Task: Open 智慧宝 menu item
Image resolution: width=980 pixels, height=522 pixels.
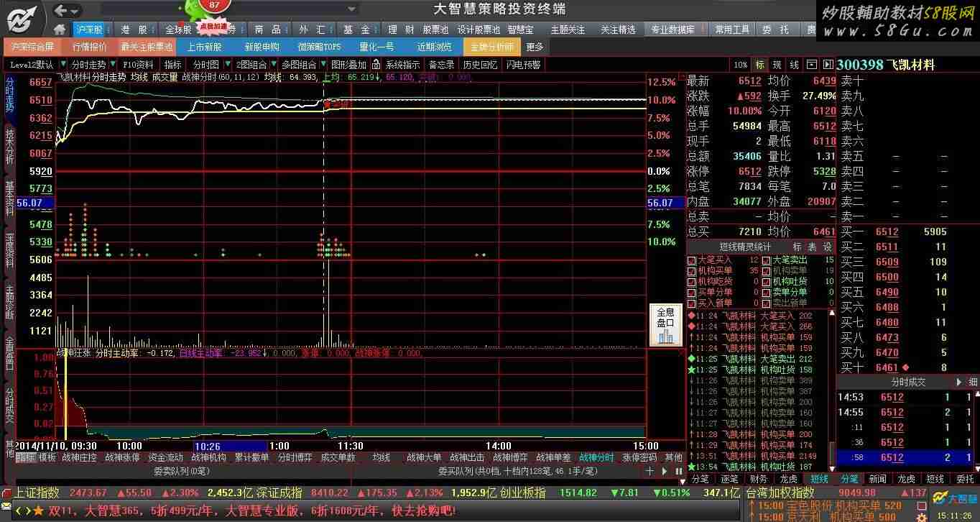Action: pos(520,29)
